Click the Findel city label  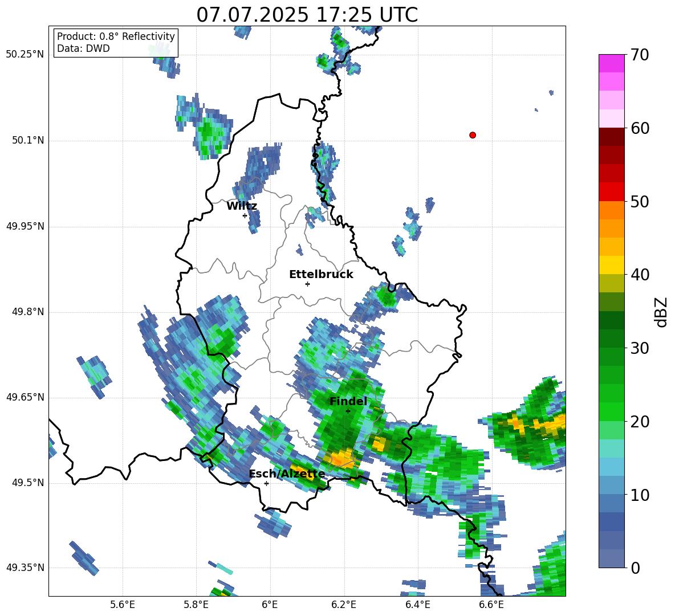[x=348, y=401]
